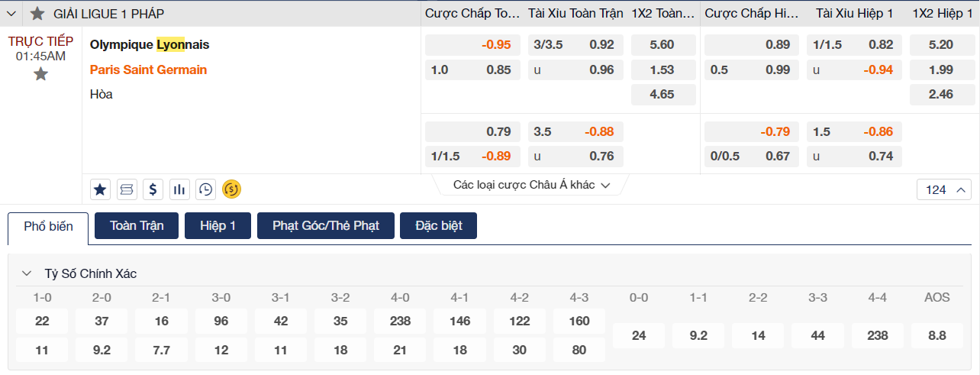The width and height of the screenshot is (980, 375).
Task: Select AOS odds 8.8
Action: click(x=937, y=335)
